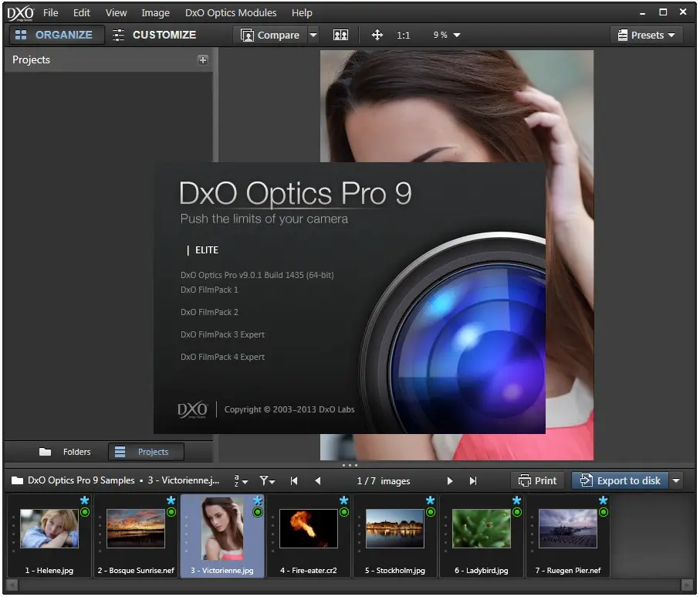Click the 'DxO Optics Pro 9 Samples' path
The width and height of the screenshot is (700, 597).
click(81, 480)
